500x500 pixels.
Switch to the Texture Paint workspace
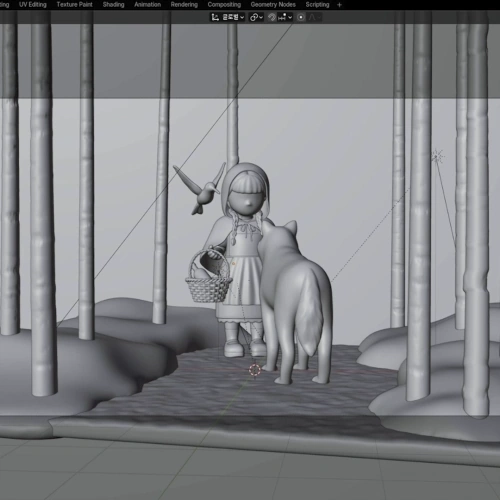tap(74, 5)
